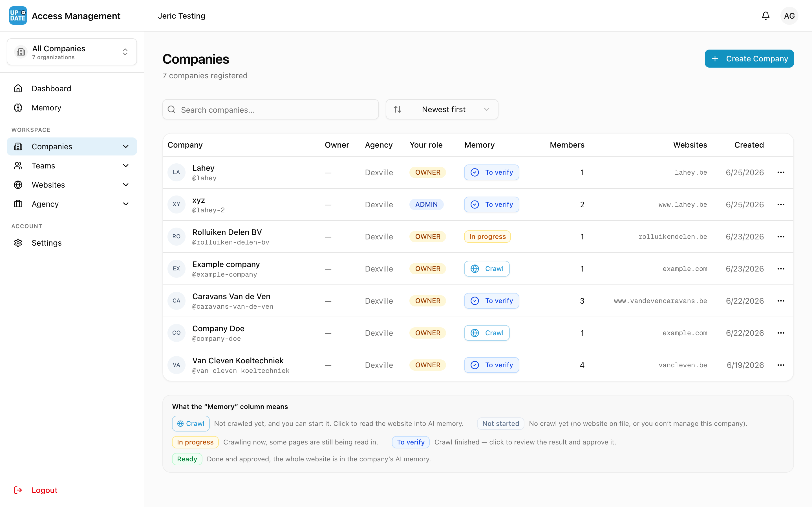The height and width of the screenshot is (507, 812).
Task: Open the Newest first sort dropdown
Action: tap(442, 109)
